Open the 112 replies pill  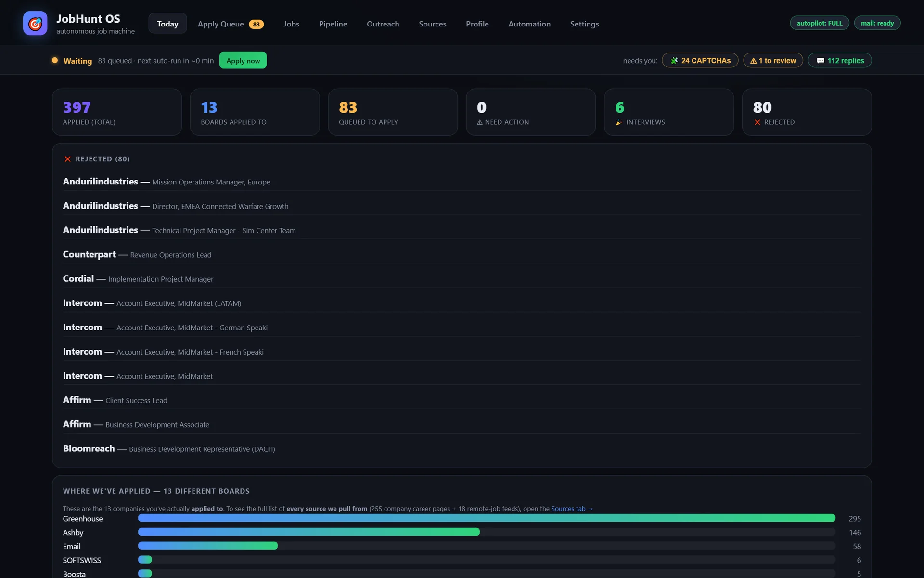click(x=840, y=60)
